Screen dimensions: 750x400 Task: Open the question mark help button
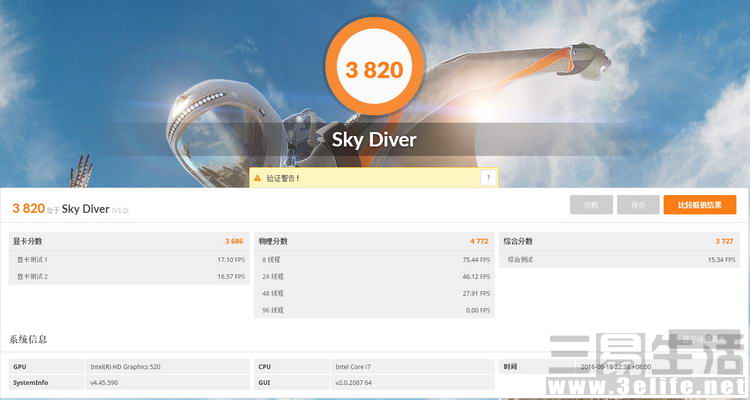click(x=488, y=178)
